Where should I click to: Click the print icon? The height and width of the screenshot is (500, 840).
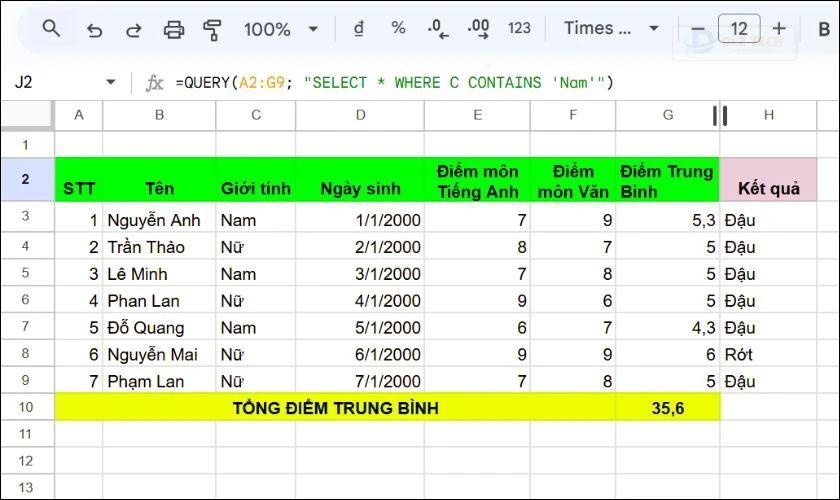(174, 29)
